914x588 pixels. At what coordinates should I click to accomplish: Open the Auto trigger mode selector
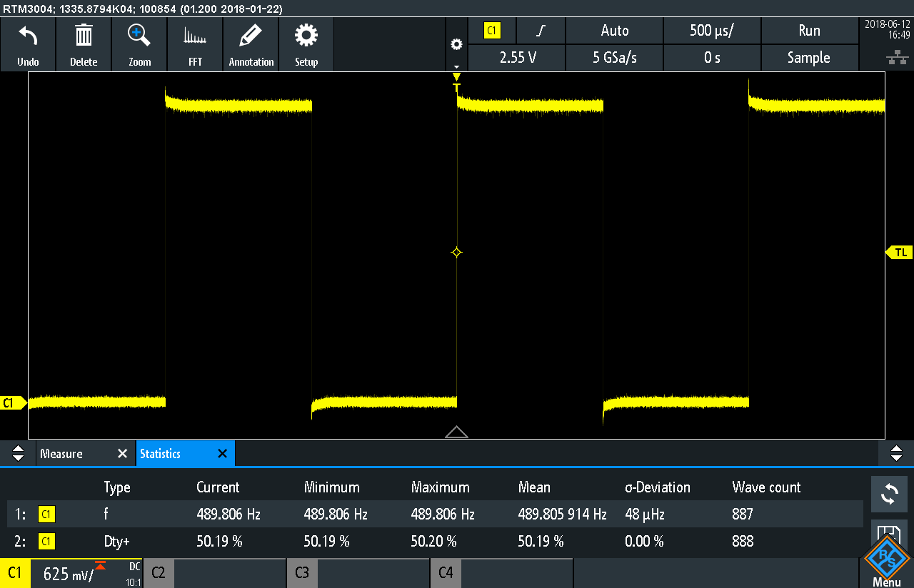point(614,31)
